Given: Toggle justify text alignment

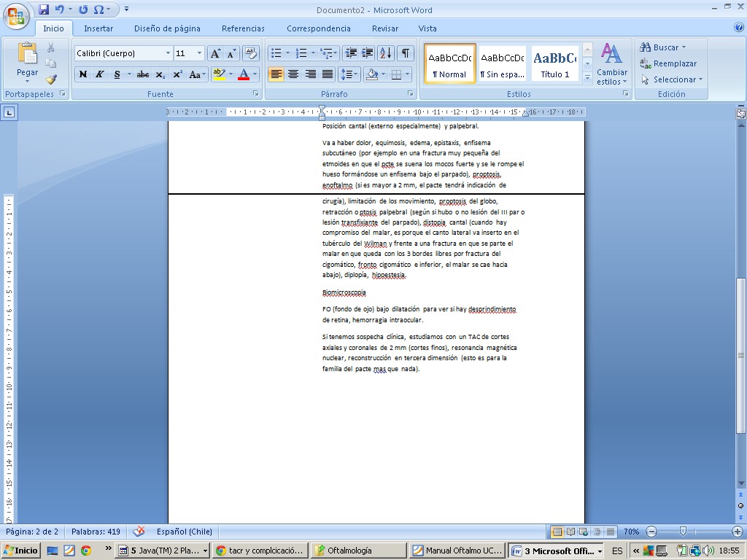Looking at the screenshot, I should coord(328,74).
